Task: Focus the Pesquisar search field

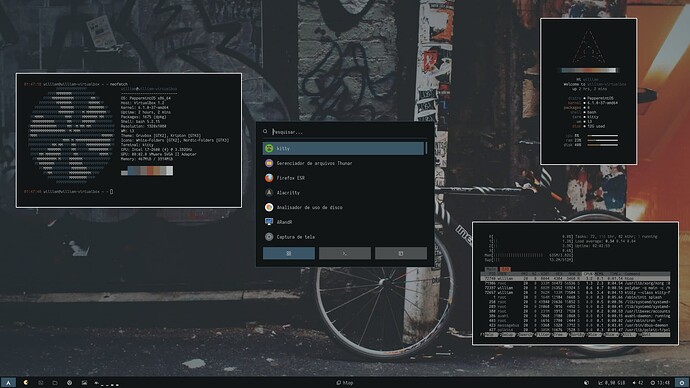Action: point(349,132)
